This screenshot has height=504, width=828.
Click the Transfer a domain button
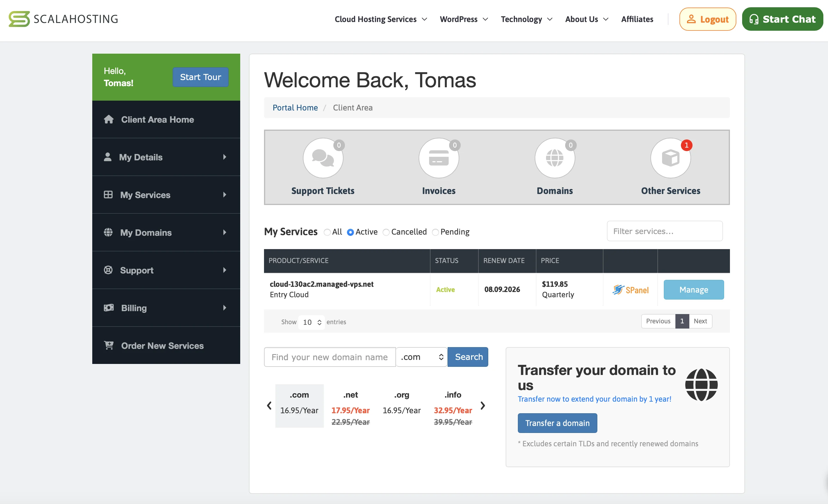557,423
